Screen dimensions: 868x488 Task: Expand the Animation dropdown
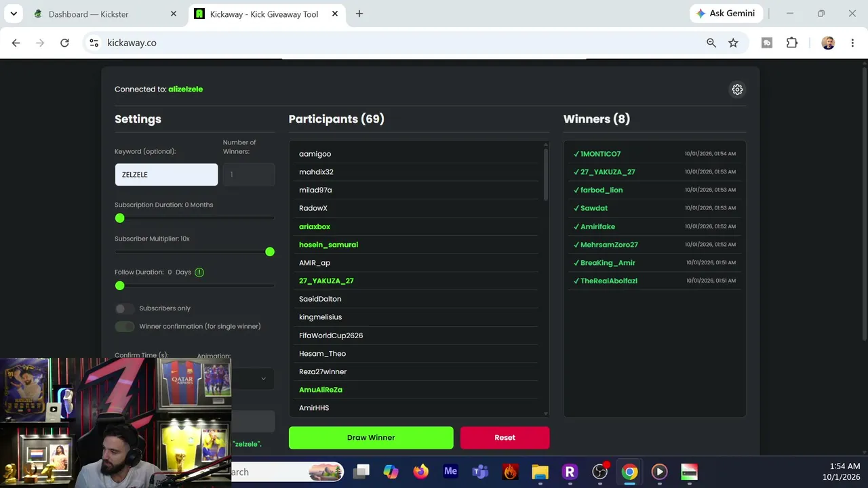point(252,378)
